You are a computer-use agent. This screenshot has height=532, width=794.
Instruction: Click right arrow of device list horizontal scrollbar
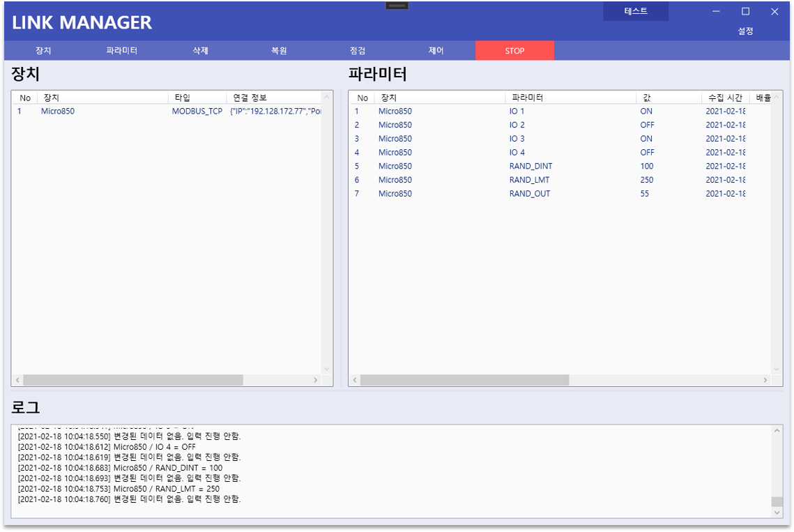tap(316, 380)
